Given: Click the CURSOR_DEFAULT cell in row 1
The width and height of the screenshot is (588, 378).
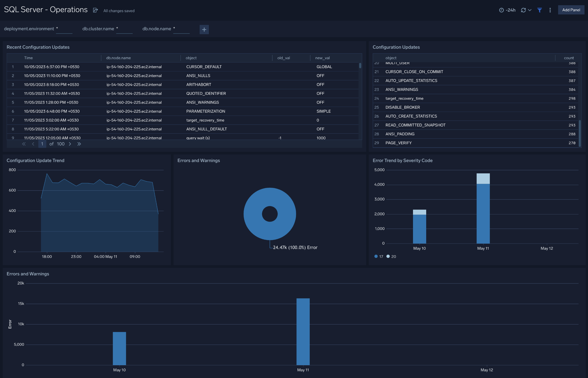Looking at the screenshot, I should point(204,67).
